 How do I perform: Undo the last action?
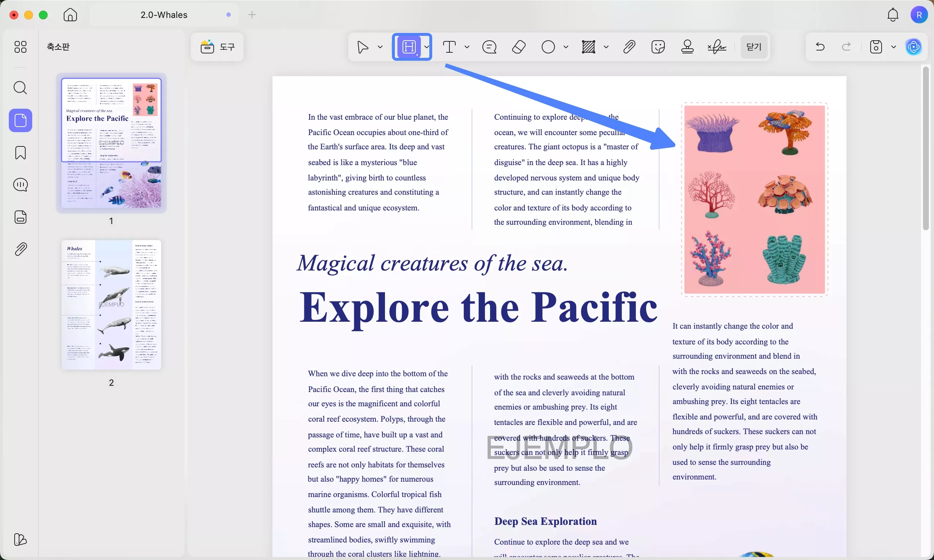point(820,47)
